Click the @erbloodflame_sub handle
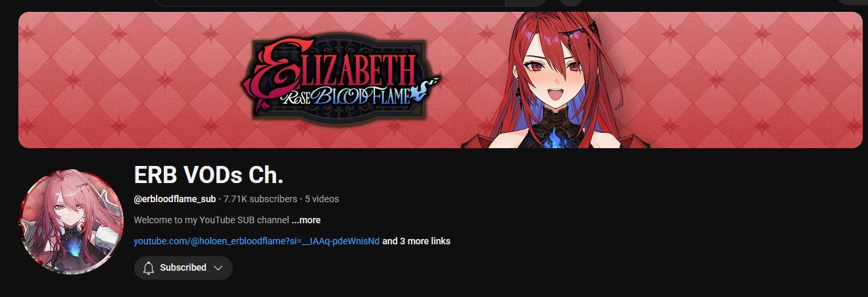The width and height of the screenshot is (868, 297). click(x=175, y=198)
